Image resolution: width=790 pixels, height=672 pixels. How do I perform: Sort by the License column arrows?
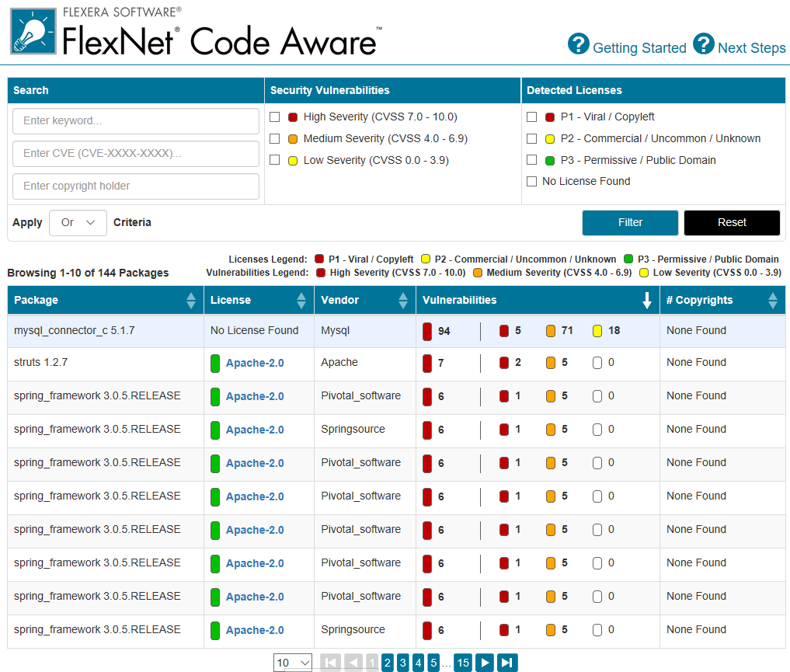pyautogui.click(x=302, y=301)
